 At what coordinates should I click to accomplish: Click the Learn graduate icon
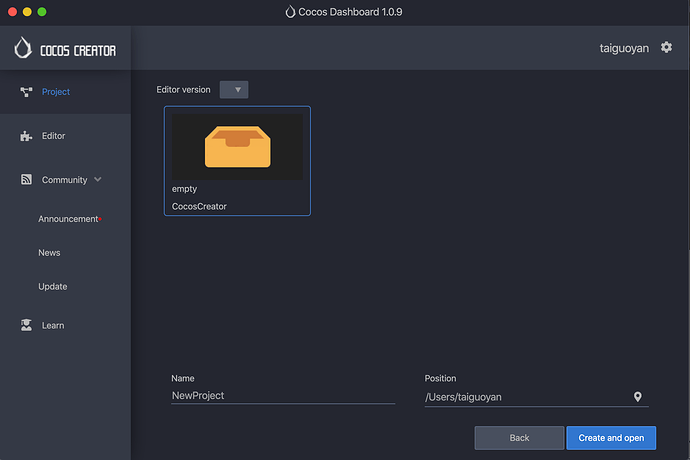point(26,325)
